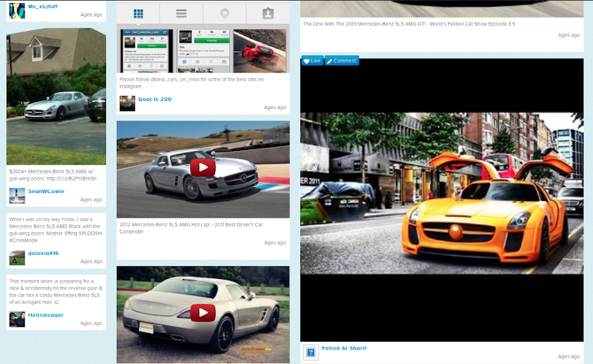Open first Instagram profile screenshot thumbnail

147,51
